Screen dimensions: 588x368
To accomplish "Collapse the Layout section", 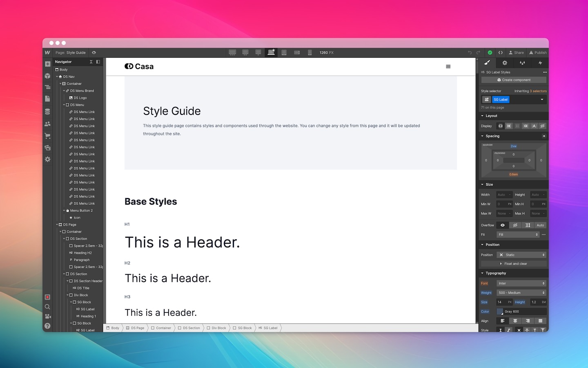I will (482, 116).
